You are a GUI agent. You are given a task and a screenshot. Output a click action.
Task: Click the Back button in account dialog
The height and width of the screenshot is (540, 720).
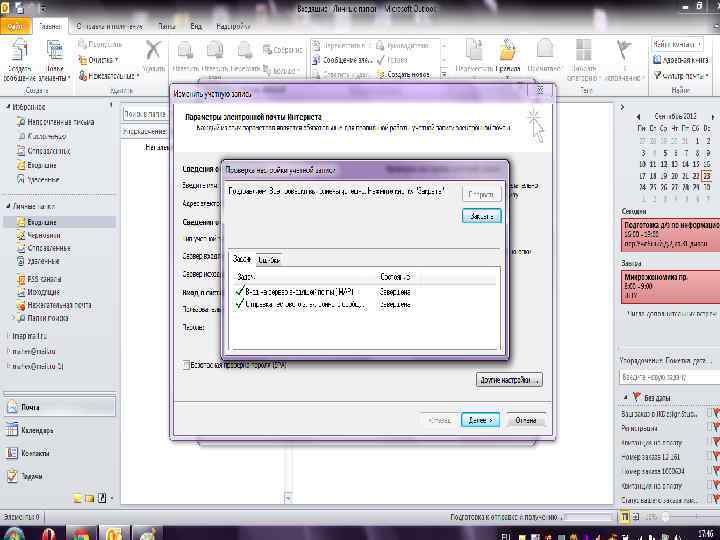tap(439, 420)
